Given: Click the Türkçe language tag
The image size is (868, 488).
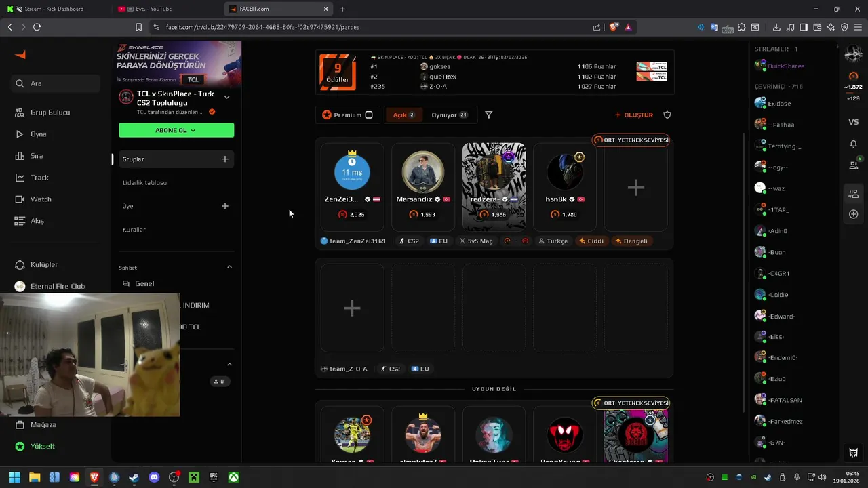Looking at the screenshot, I should tap(553, 241).
